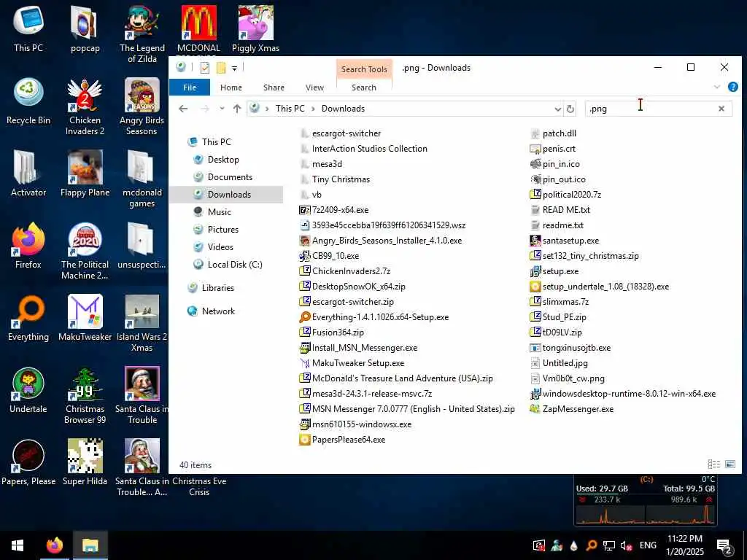Click into the .png search box

[x=651, y=109]
